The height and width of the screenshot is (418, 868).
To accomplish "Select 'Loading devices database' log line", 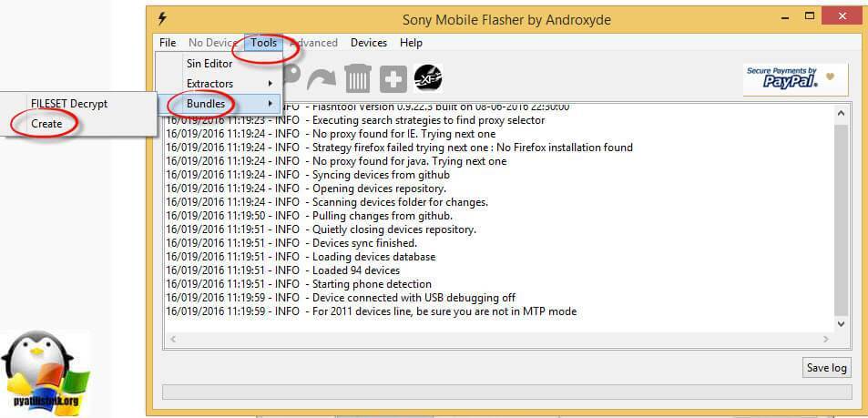I will 301,257.
